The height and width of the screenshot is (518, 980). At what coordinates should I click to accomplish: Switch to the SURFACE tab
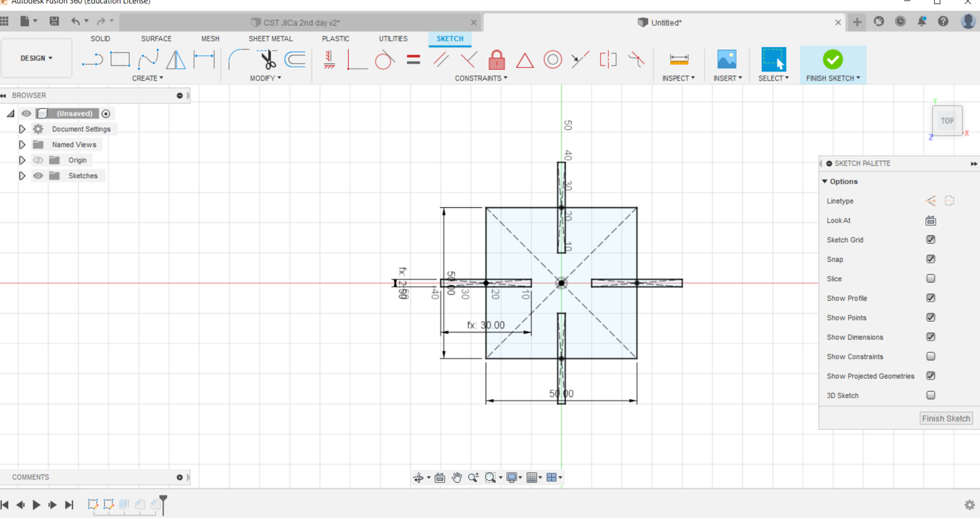[156, 39]
